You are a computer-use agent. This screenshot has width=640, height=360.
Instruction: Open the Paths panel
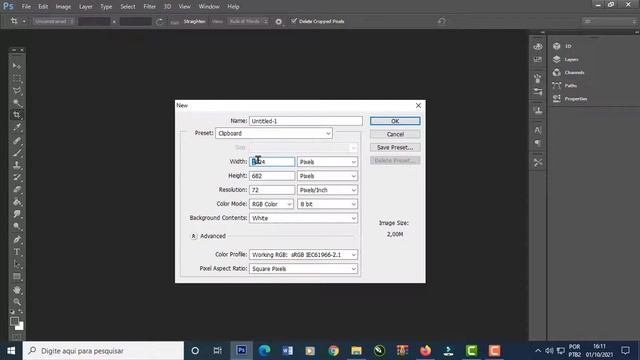pyautogui.click(x=565, y=85)
